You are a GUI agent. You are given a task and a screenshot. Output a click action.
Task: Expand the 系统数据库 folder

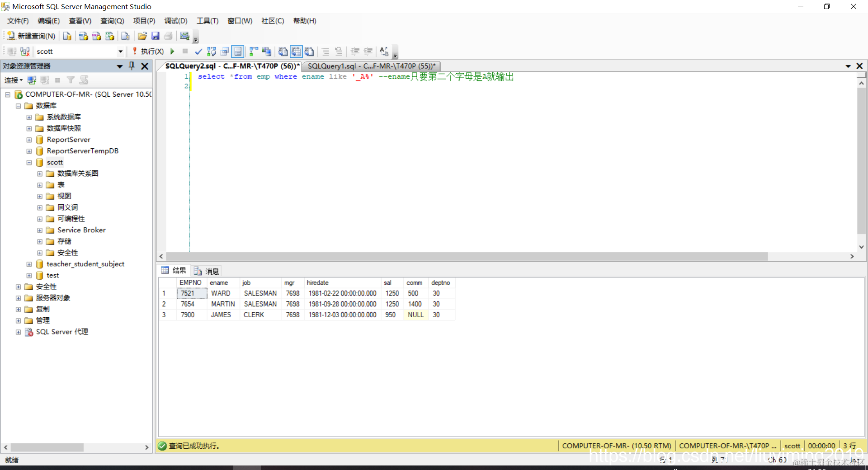29,117
